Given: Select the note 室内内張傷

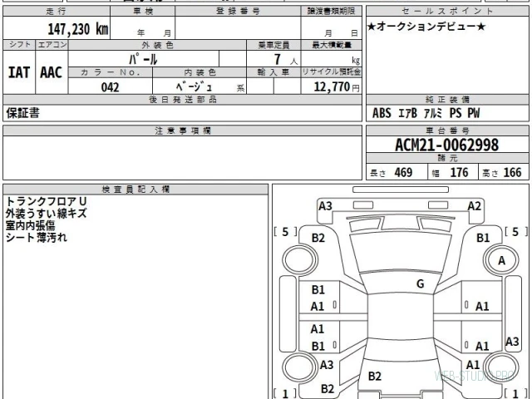Looking at the screenshot, I should pyautogui.click(x=30, y=225).
